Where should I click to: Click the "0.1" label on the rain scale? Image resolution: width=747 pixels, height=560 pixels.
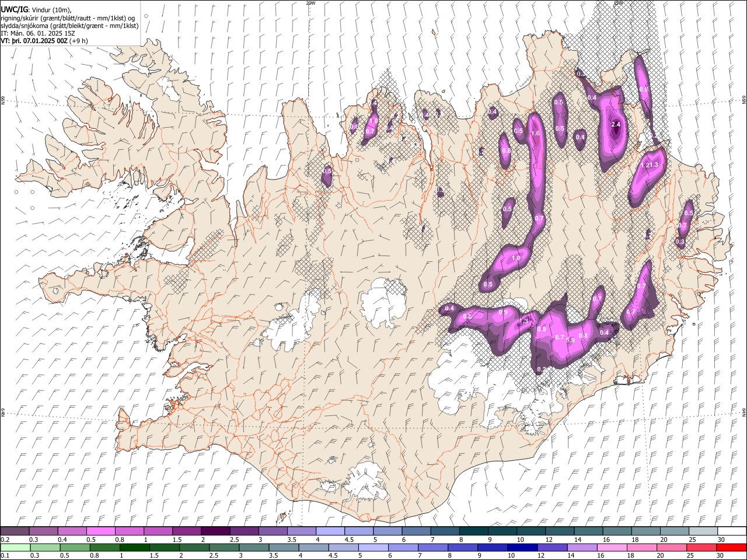(x=5, y=556)
